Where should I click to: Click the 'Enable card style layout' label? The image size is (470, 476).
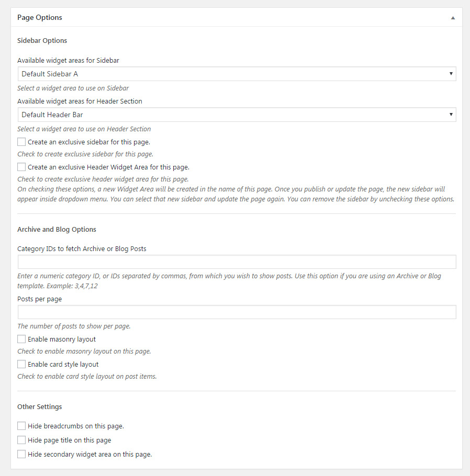click(x=63, y=364)
